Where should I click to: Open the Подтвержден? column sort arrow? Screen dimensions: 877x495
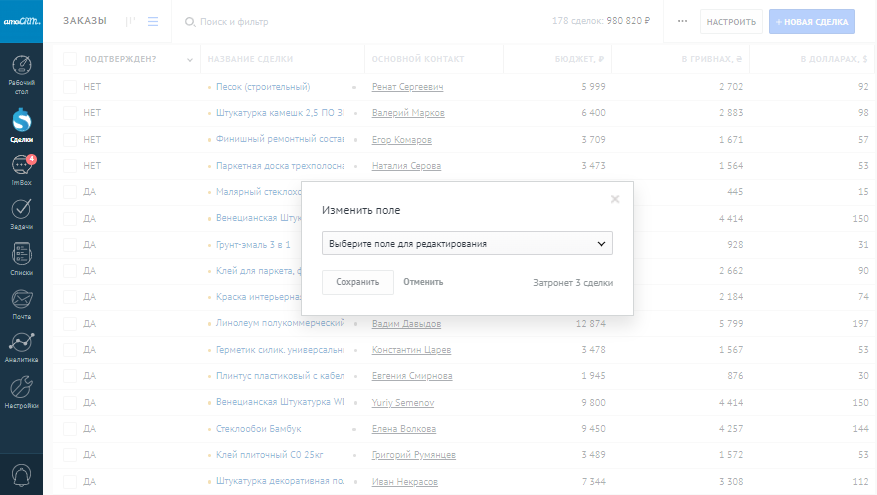pyautogui.click(x=190, y=60)
